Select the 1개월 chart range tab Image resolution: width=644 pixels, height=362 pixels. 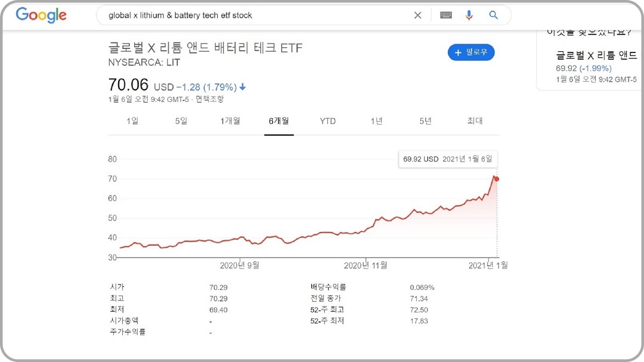coord(230,121)
